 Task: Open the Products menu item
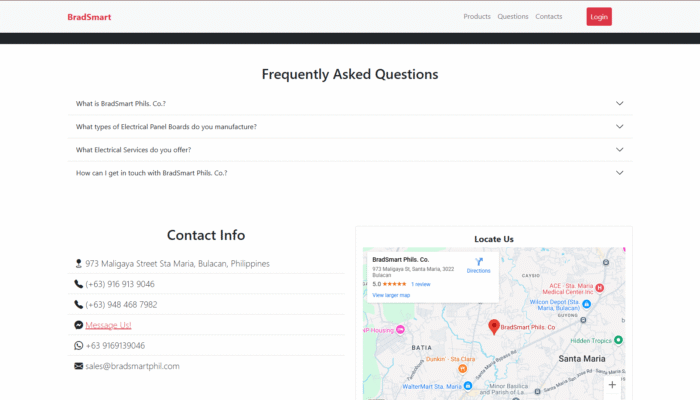[477, 17]
